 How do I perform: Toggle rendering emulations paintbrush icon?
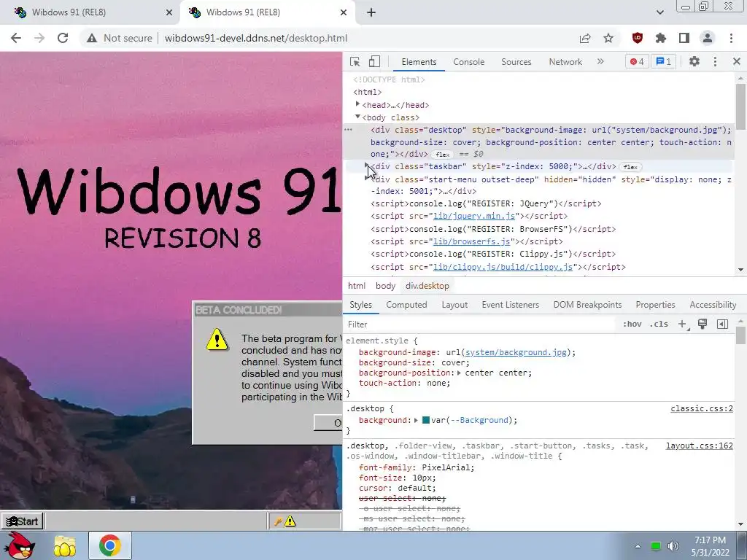[703, 324]
